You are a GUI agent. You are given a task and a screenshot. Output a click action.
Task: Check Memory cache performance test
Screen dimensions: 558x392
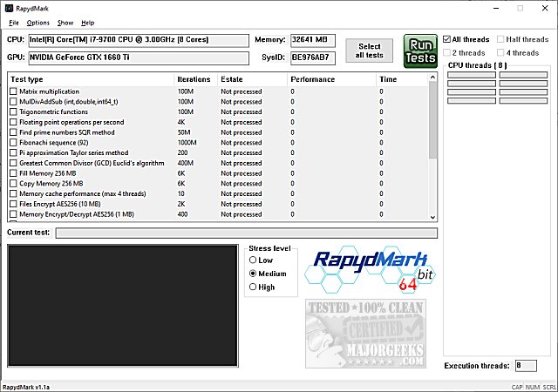[13, 194]
